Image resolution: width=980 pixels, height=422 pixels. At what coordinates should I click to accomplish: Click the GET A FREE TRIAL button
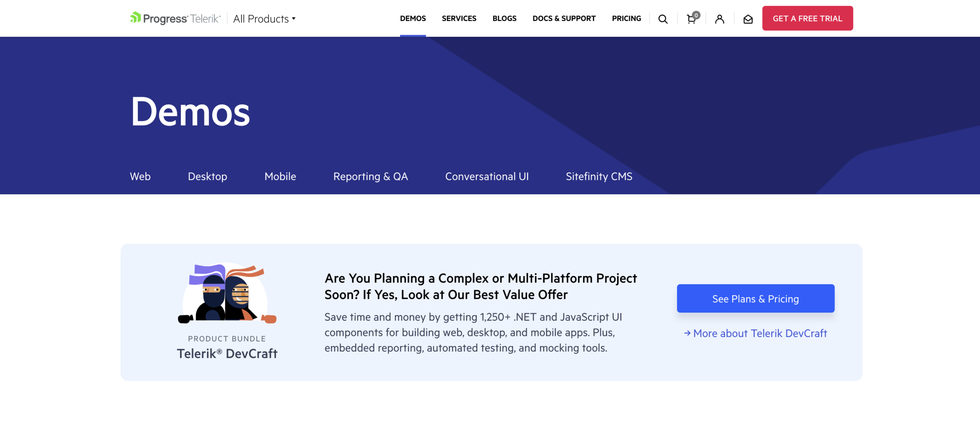click(807, 18)
